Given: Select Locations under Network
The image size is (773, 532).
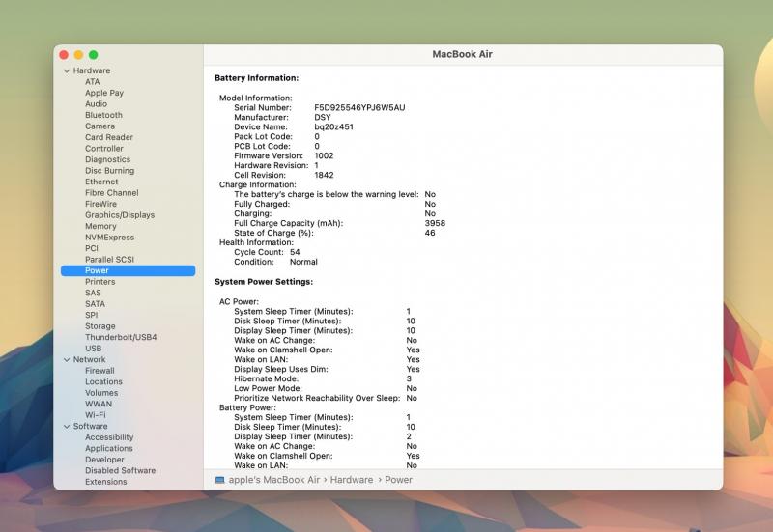Looking at the screenshot, I should 103,381.
